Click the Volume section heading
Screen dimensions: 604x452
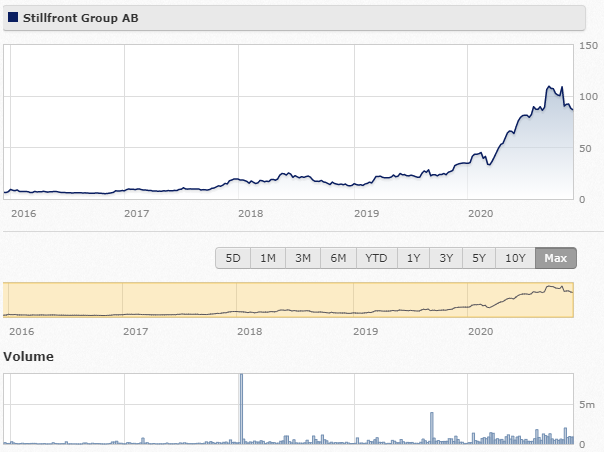pos(29,356)
